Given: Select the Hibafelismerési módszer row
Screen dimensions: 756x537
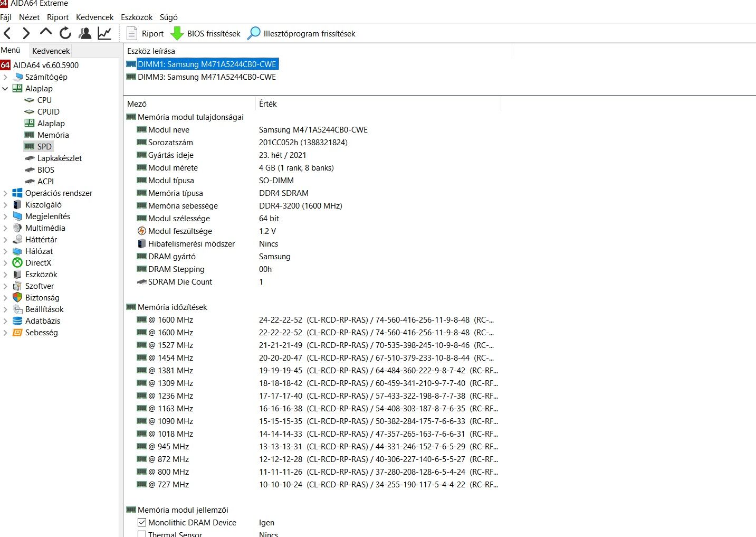Looking at the screenshot, I should click(311, 243).
